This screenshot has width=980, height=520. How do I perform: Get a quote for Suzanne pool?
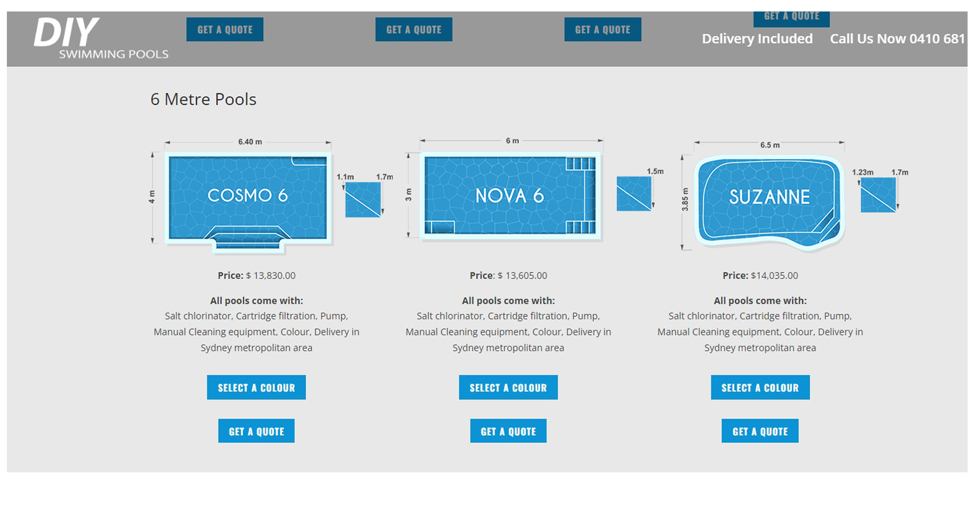point(760,431)
